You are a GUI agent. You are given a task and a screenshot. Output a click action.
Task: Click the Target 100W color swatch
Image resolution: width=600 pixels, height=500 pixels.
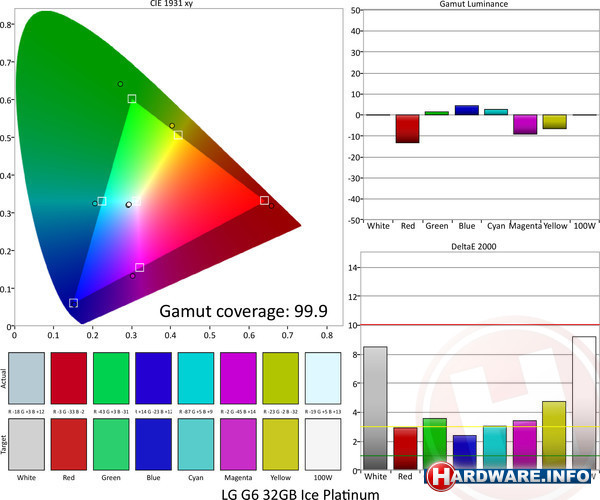323,444
